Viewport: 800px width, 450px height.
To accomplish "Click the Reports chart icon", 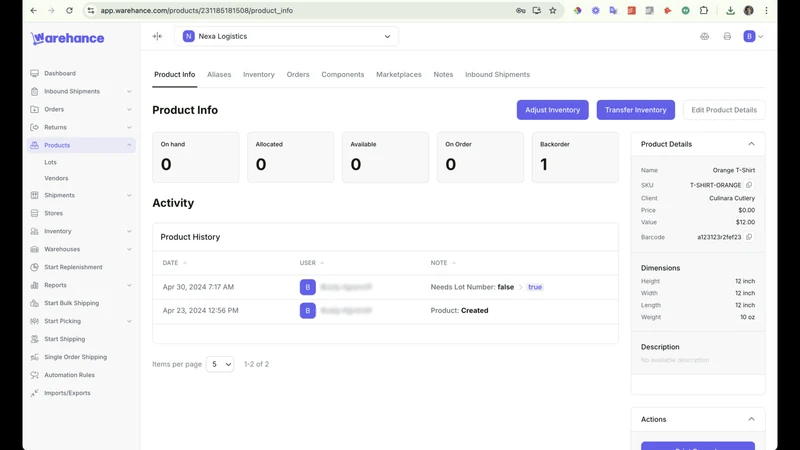I will [x=34, y=285].
